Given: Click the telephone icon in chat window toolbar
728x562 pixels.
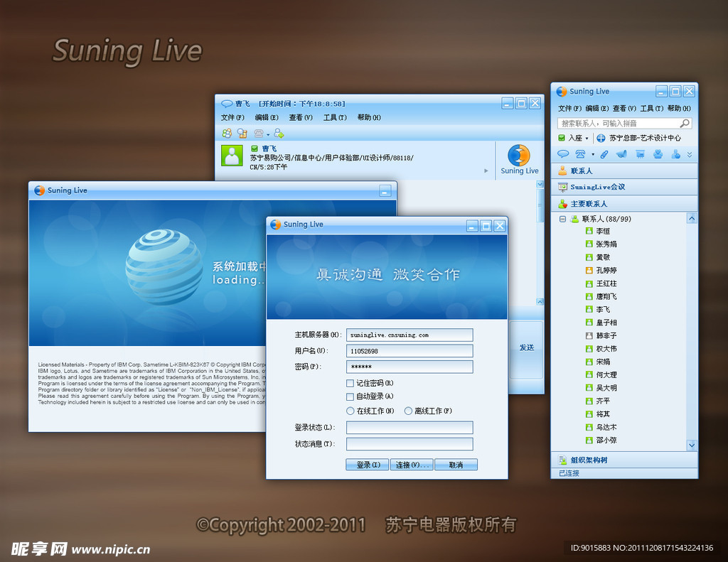Looking at the screenshot, I should pos(259,133).
